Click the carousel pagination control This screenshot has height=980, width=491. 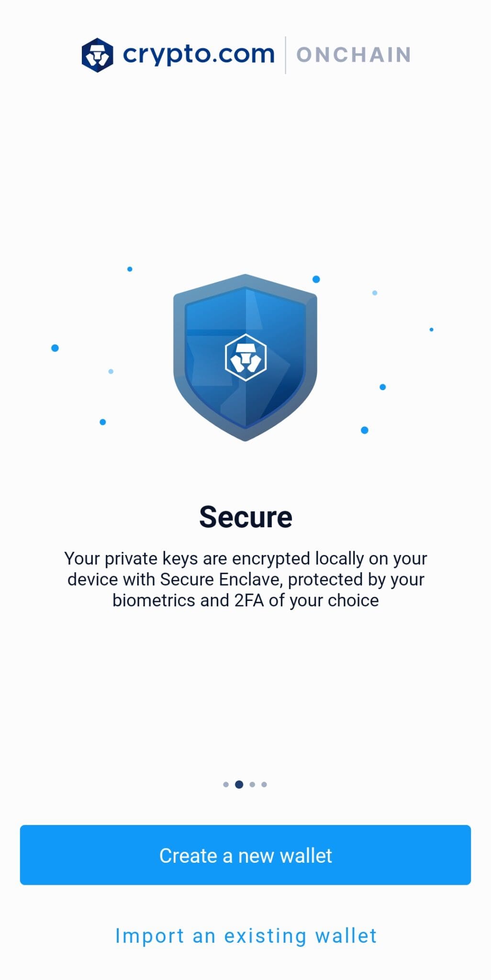244,784
